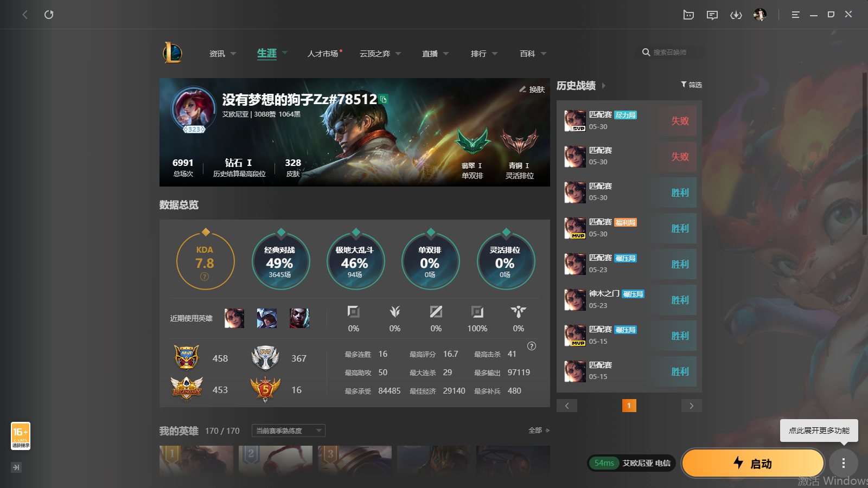Open the 筛选 filter for match history

(x=691, y=85)
